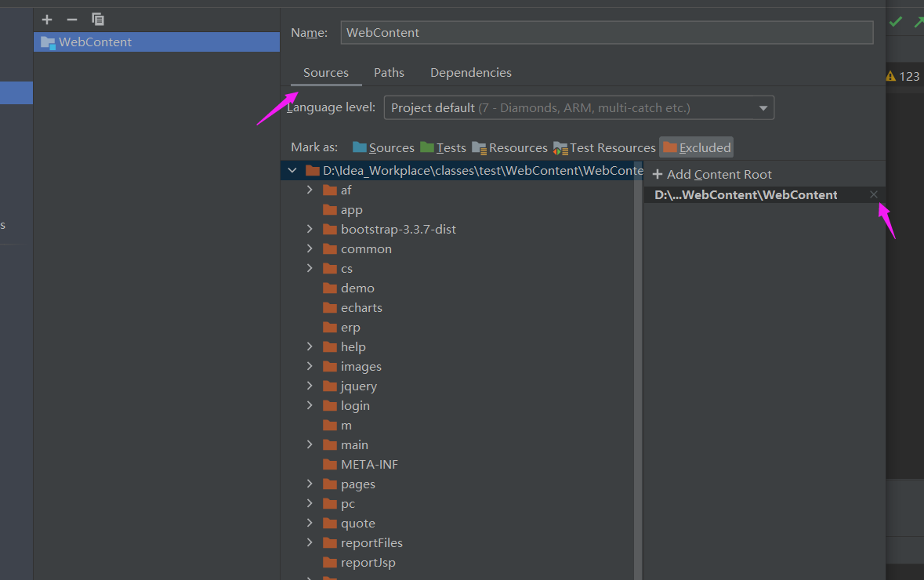Screen dimensions: 924x580
Task: Click the add module plus icon
Action: (x=47, y=20)
